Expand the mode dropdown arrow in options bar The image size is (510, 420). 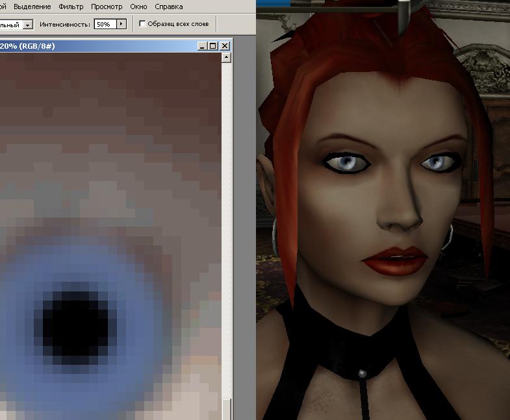[28, 25]
